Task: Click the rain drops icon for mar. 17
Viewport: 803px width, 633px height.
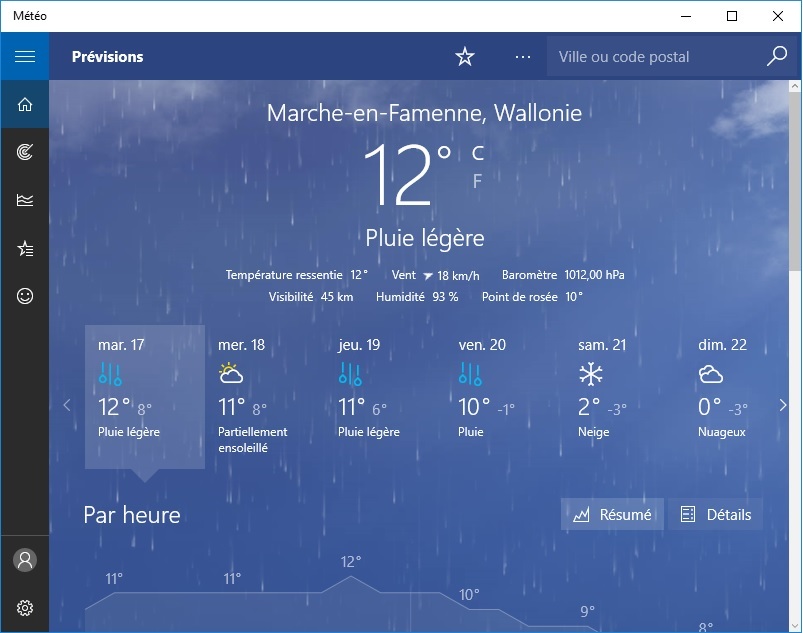Action: pyautogui.click(x=110, y=374)
